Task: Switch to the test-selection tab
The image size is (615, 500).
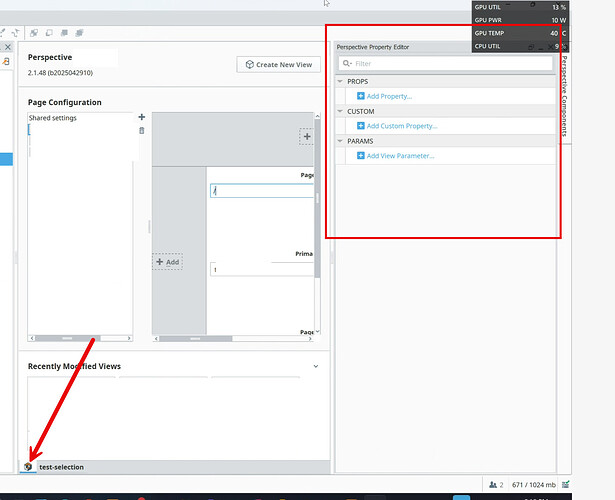Action: coord(61,467)
